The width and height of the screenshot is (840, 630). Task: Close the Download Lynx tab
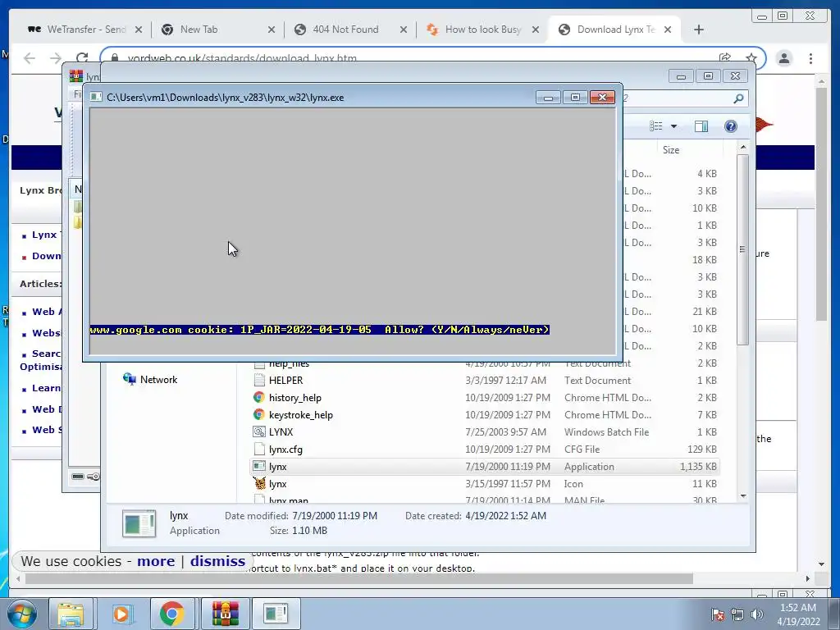(x=668, y=30)
